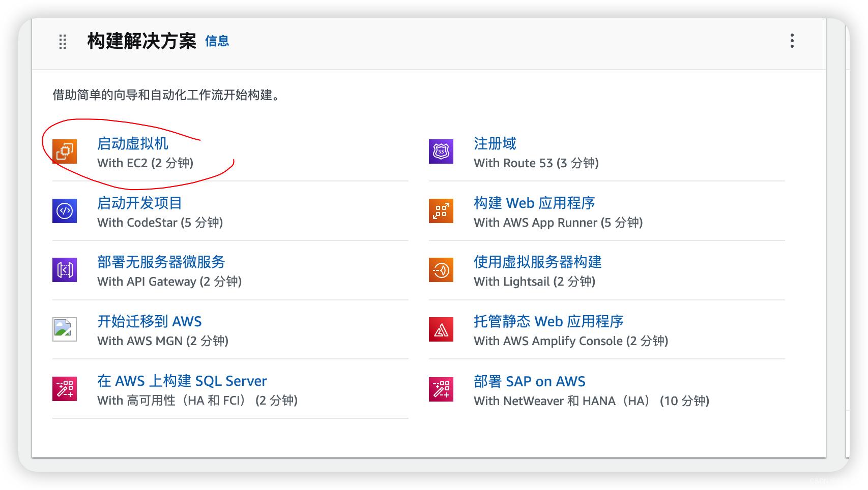868x490 pixels.
Task: Click the SAP on AWS wand icon
Action: click(441, 389)
